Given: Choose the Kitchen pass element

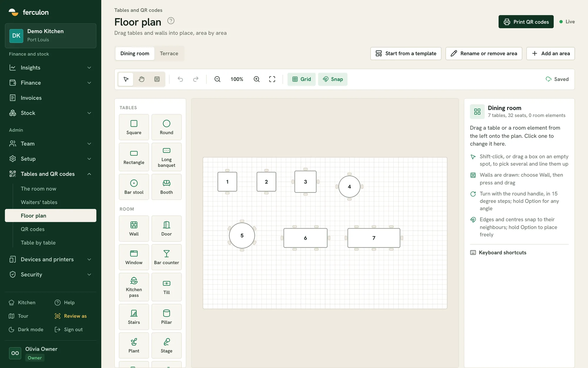Looking at the screenshot, I should pyautogui.click(x=134, y=287).
